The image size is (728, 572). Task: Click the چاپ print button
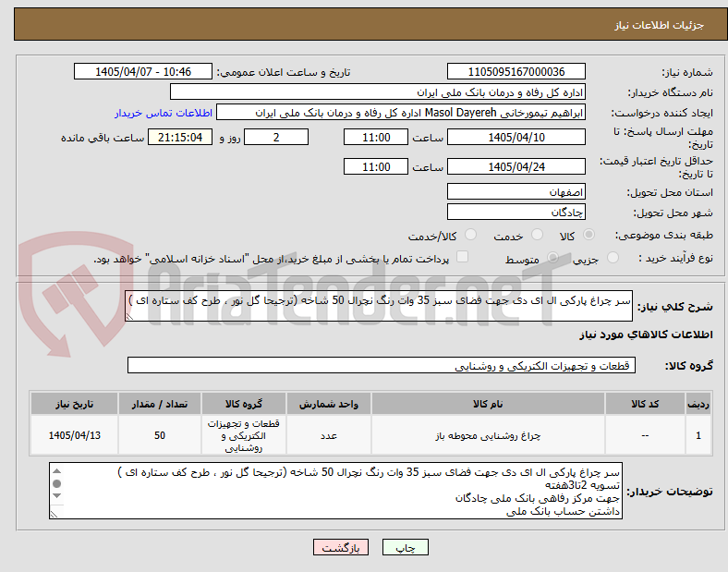pos(406,547)
